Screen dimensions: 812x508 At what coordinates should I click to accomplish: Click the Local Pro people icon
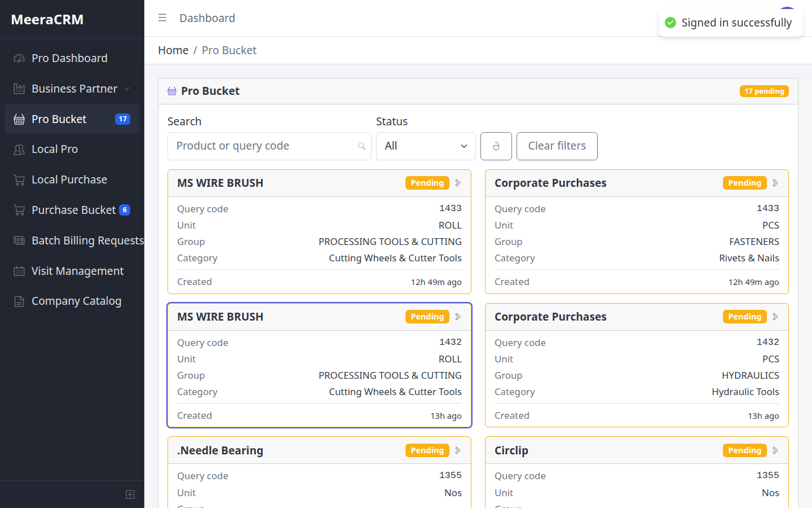(x=19, y=149)
